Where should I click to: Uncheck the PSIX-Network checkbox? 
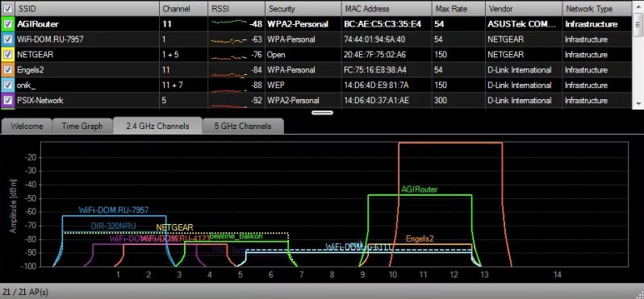(x=8, y=101)
